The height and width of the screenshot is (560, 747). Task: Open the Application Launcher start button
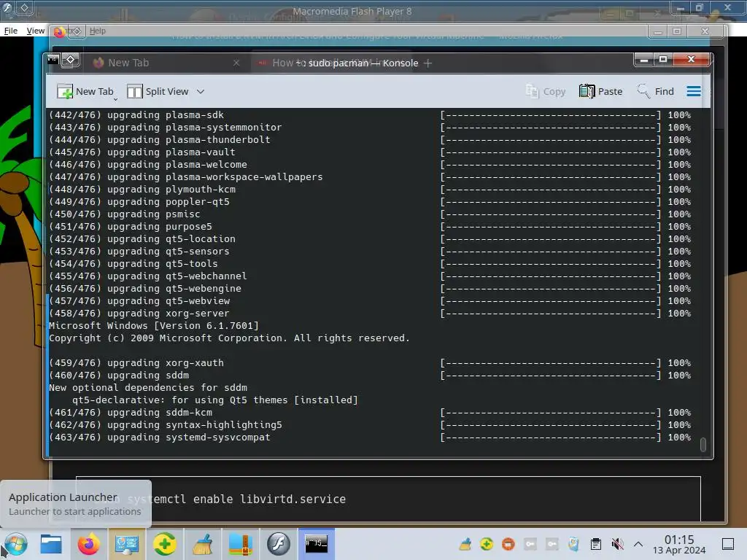15,544
